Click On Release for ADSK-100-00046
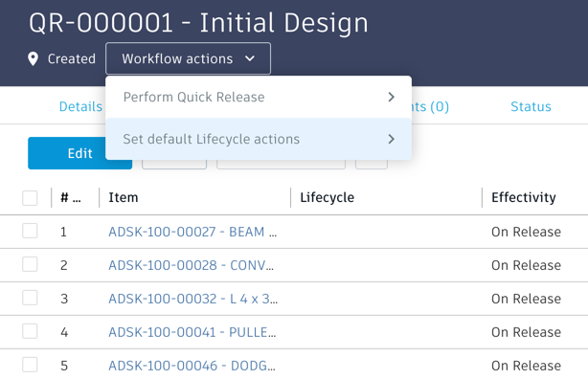Image resolution: width=588 pixels, height=380 pixels. (x=526, y=366)
